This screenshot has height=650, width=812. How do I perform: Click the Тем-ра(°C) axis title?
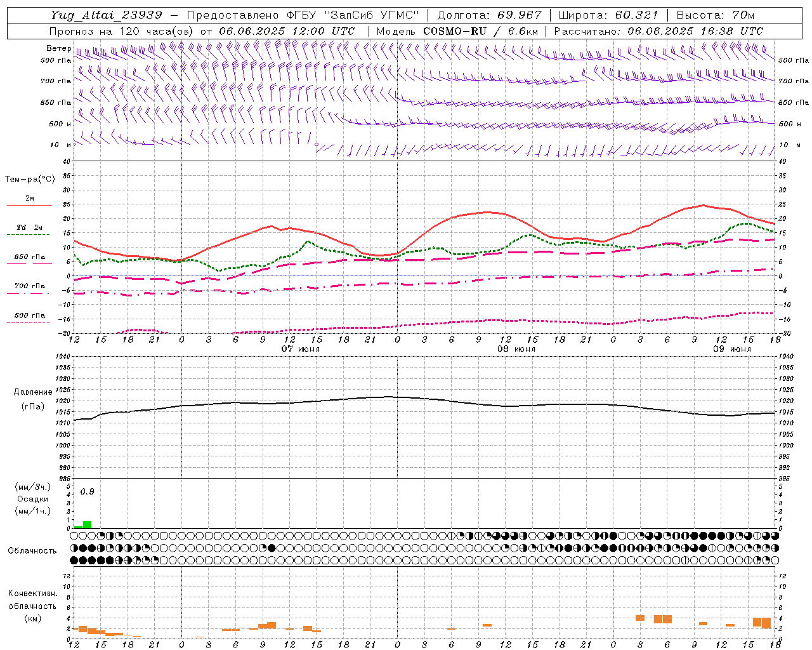pyautogui.click(x=30, y=180)
